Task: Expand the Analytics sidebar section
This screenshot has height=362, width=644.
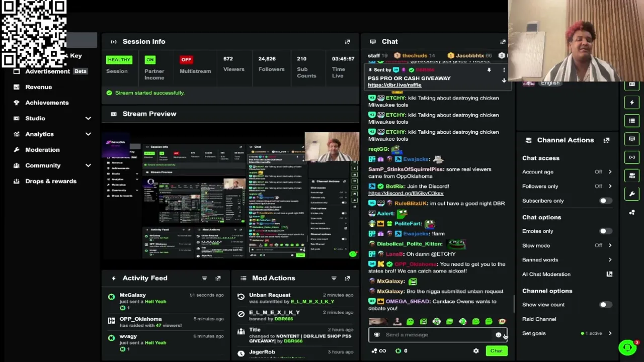Action: point(88,134)
